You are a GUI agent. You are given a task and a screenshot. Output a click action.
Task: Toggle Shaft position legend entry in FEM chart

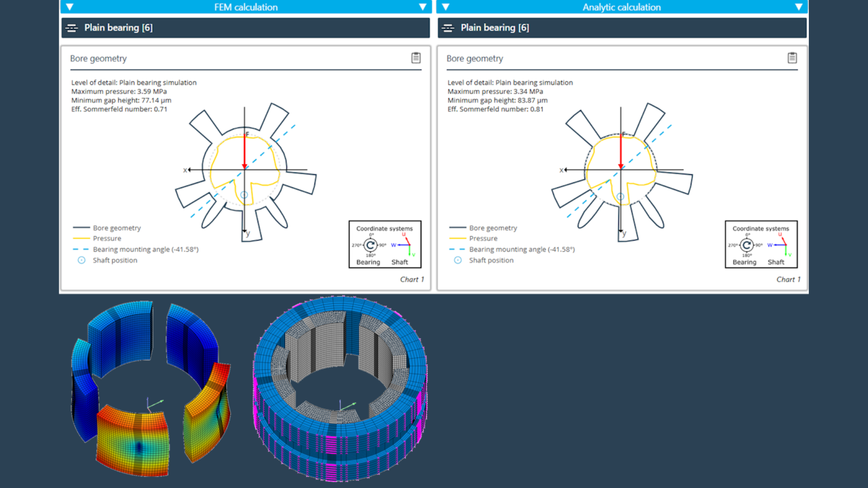pyautogui.click(x=107, y=260)
